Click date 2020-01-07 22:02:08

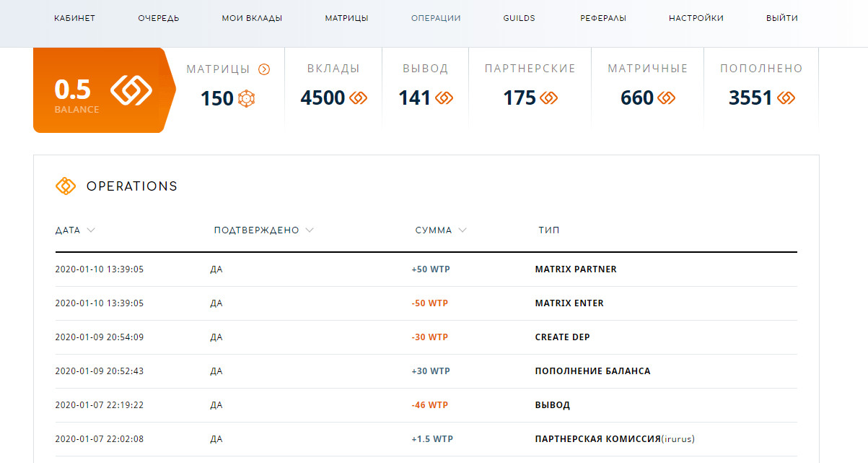[100, 439]
